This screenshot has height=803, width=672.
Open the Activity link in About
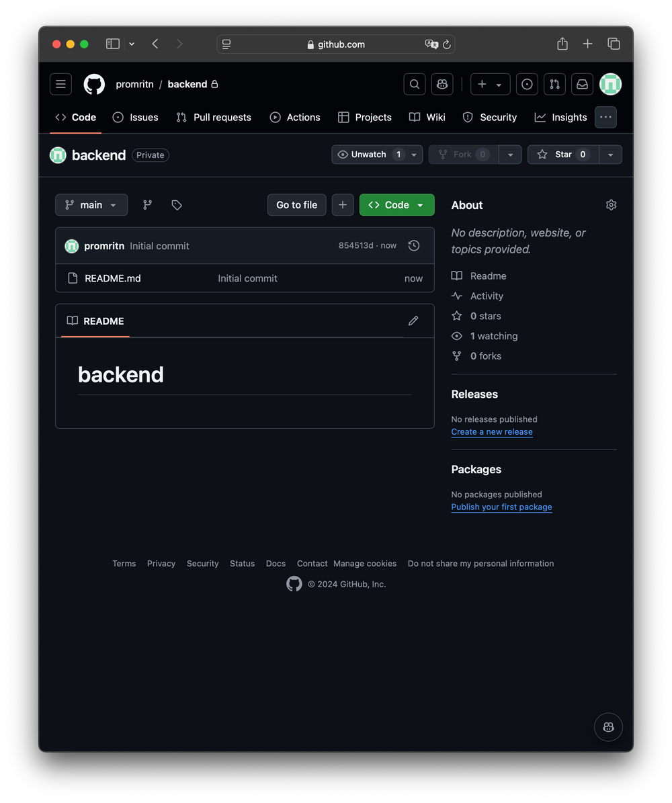click(x=477, y=296)
